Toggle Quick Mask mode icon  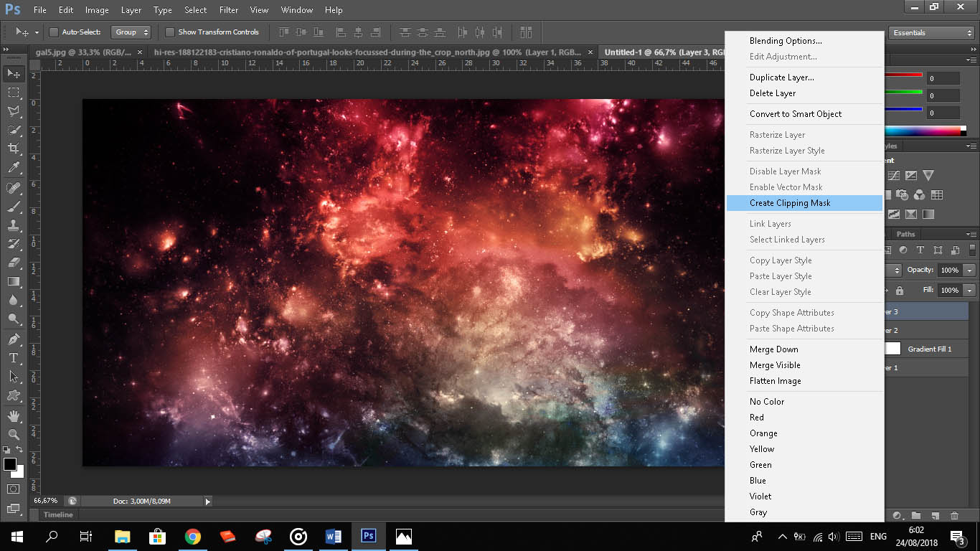[14, 489]
